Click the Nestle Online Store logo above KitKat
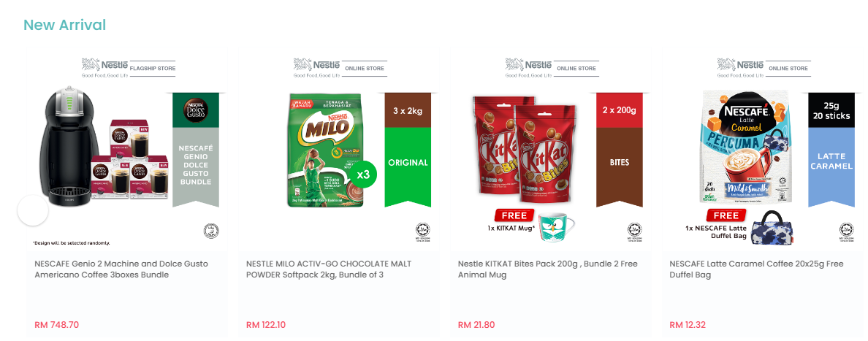868x341 pixels. tap(552, 67)
